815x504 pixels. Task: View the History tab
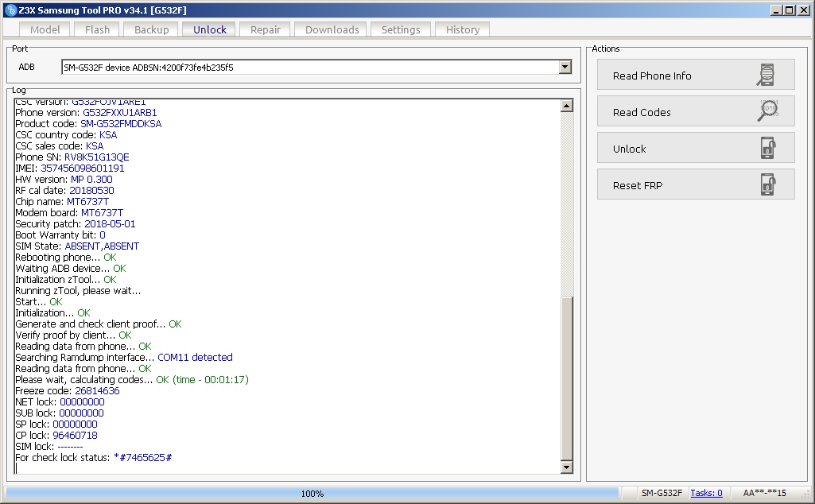pyautogui.click(x=462, y=29)
